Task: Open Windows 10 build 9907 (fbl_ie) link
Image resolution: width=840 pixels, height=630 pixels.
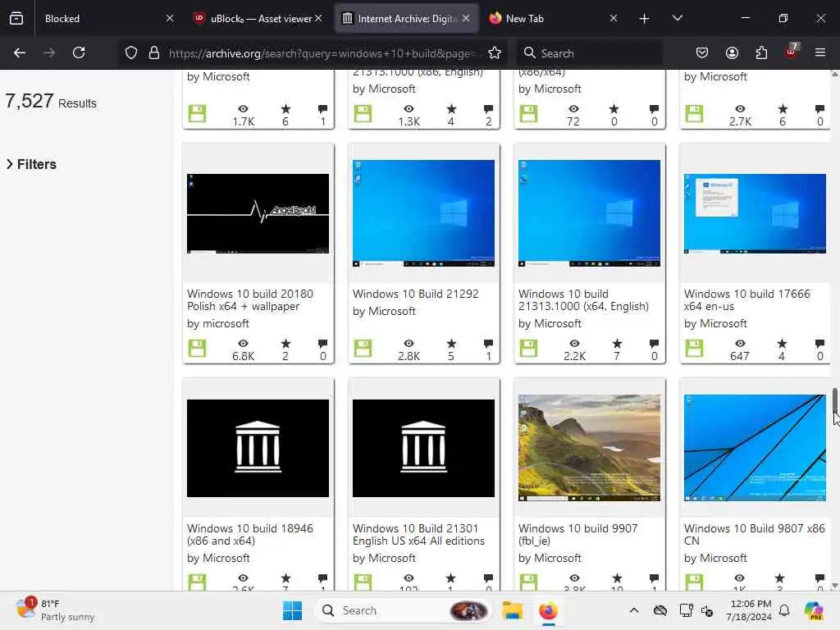Action: click(x=578, y=535)
